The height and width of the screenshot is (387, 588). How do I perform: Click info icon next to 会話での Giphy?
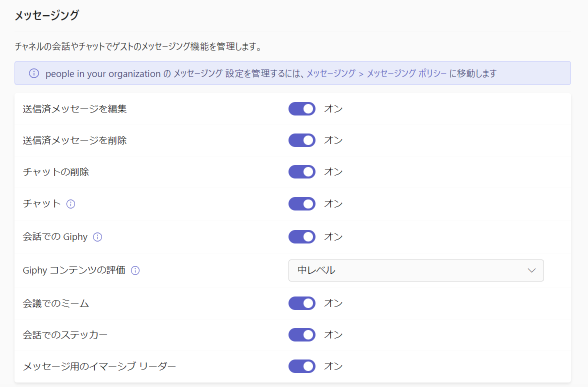[x=97, y=237]
